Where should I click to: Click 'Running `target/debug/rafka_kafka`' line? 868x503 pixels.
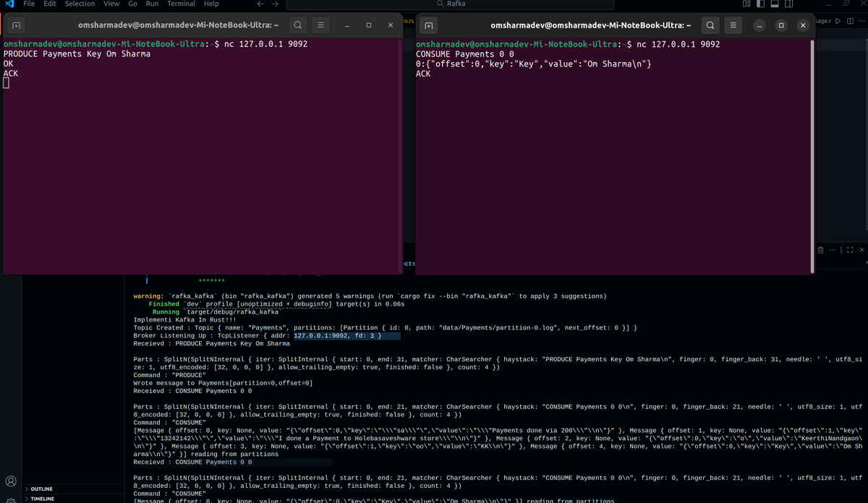217,311
